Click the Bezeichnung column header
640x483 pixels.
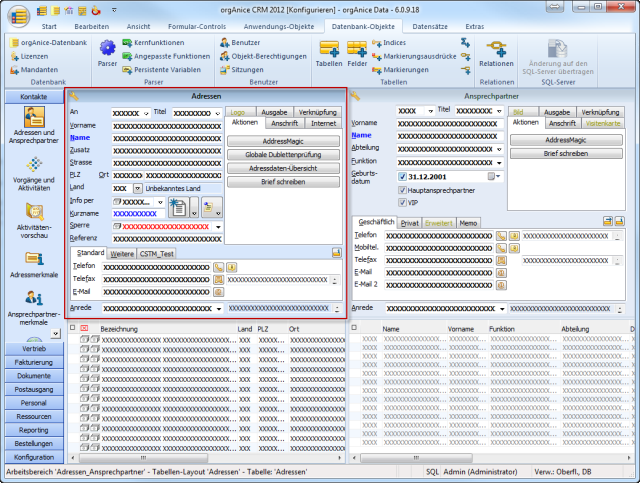point(119,329)
